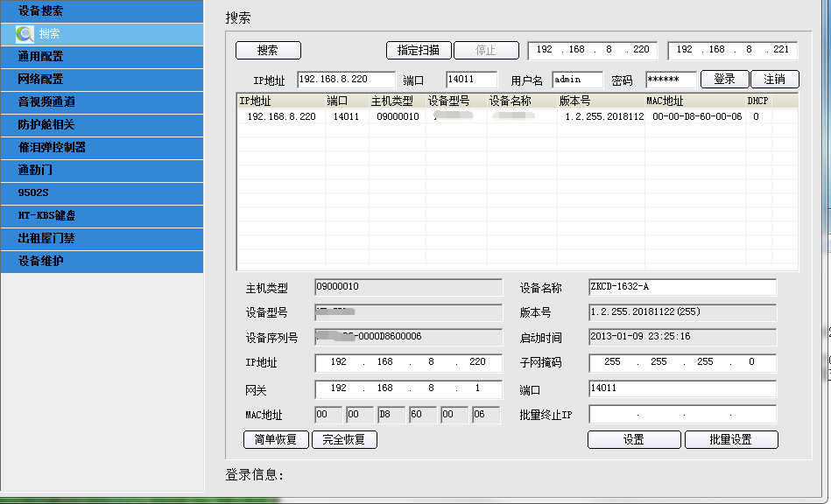Click the 指定扫描 button
This screenshot has height=504, width=831.
419,50
